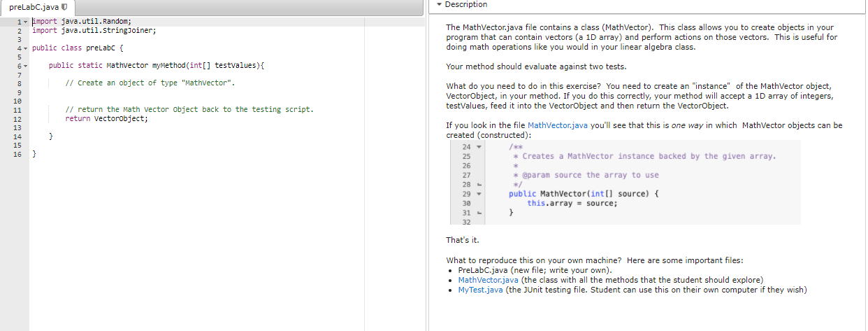The image size is (868, 331).
Task: Click the 'public class preLabC {' line
Action: [x=78, y=48]
